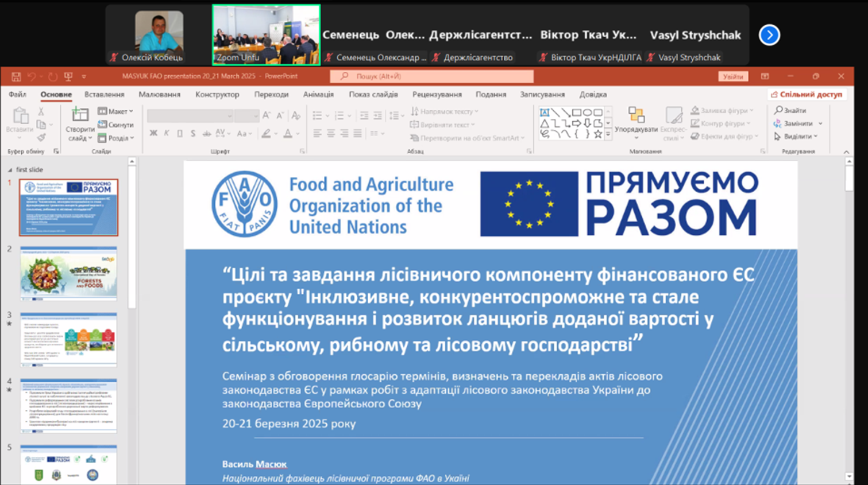Click the Clear Formatting icon

[296, 116]
